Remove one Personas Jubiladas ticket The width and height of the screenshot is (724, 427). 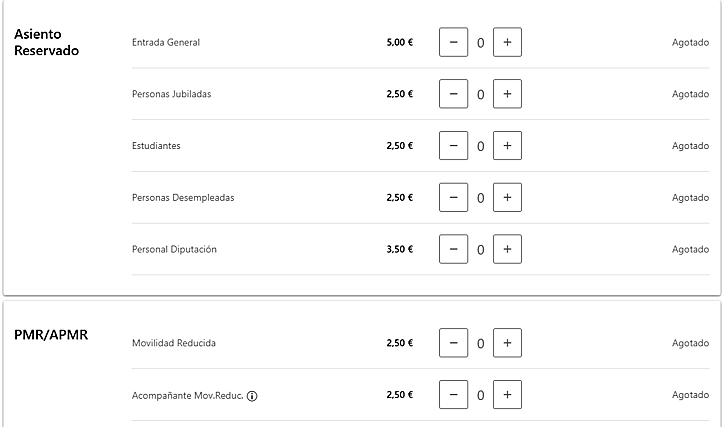453,94
